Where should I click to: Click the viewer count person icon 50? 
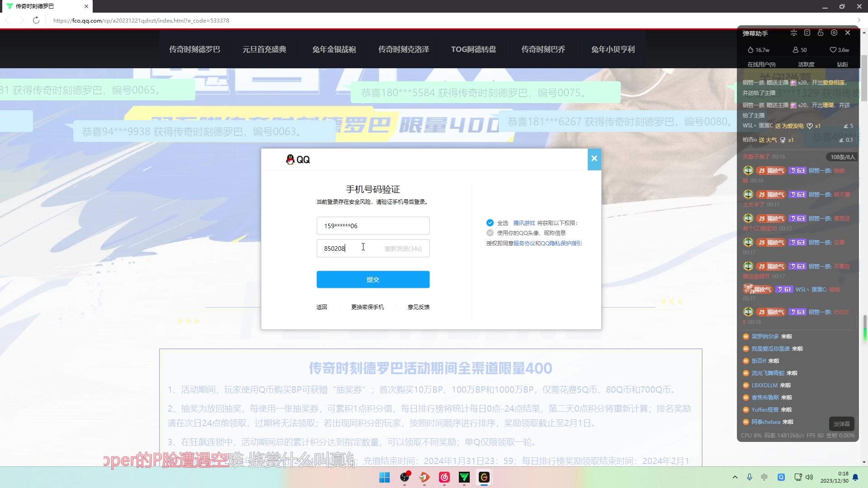[796, 50]
